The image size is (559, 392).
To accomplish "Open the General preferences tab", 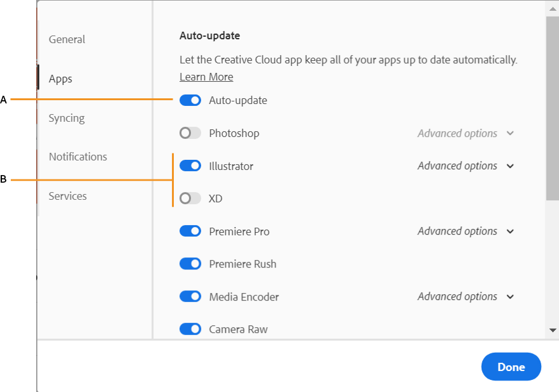I will [x=67, y=39].
